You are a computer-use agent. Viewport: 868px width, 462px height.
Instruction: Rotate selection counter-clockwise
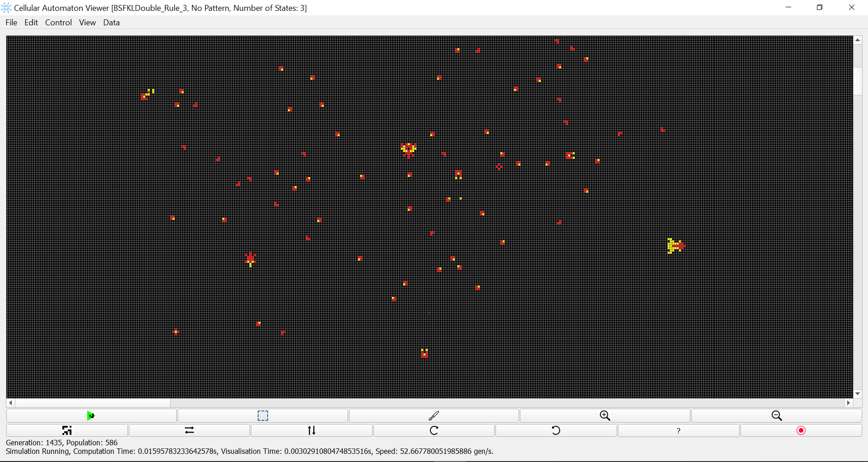[x=556, y=430]
